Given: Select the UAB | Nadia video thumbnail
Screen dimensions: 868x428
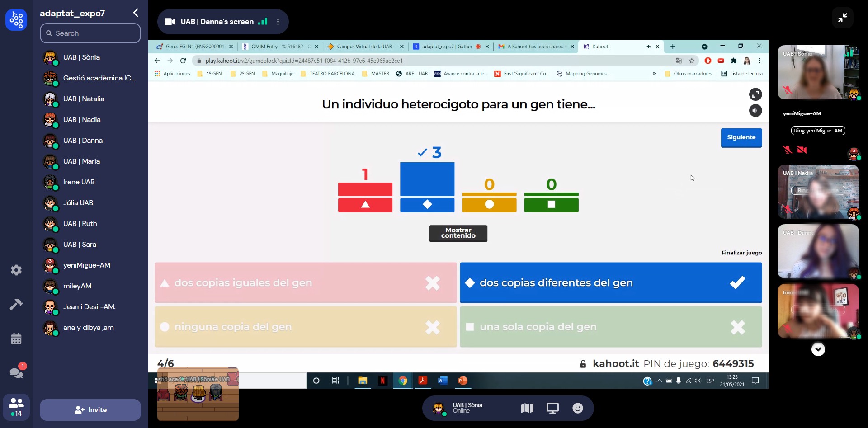Looking at the screenshot, I should pyautogui.click(x=818, y=192).
